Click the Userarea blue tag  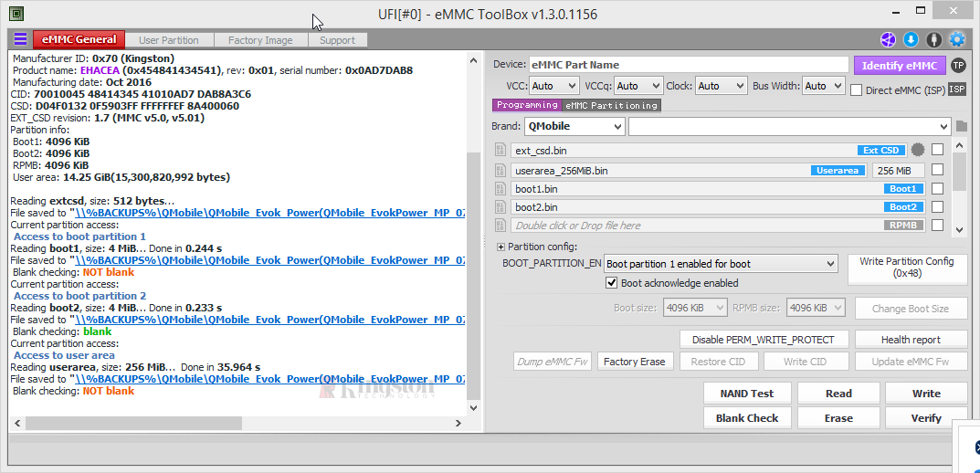pos(838,170)
